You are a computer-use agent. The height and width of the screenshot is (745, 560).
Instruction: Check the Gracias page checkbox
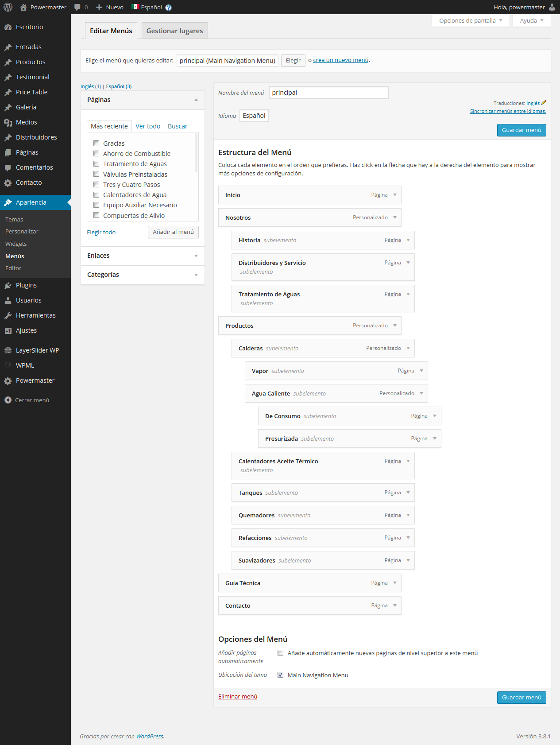96,143
